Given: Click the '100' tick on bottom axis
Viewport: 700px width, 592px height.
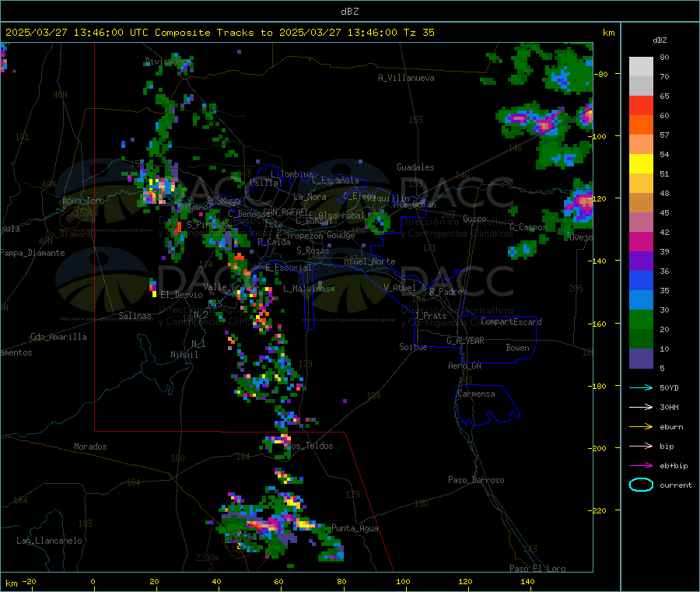Looking at the screenshot, I should 403,581.
